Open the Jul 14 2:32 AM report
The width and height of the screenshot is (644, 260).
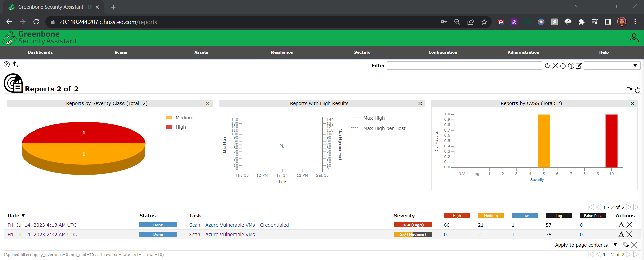42,235
